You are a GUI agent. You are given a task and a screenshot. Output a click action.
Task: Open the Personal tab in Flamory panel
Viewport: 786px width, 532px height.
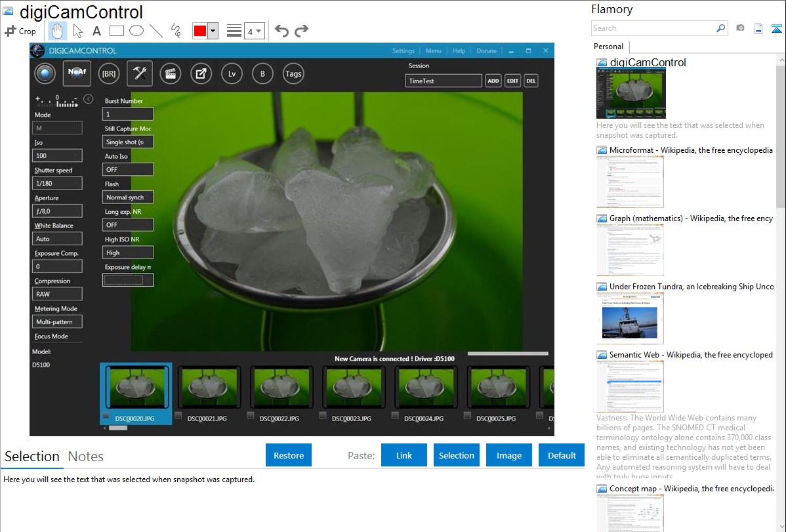[x=609, y=47]
